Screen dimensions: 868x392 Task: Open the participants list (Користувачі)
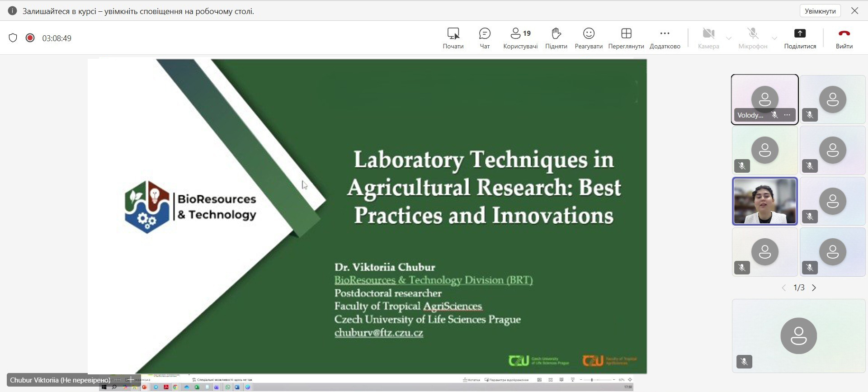coord(520,38)
